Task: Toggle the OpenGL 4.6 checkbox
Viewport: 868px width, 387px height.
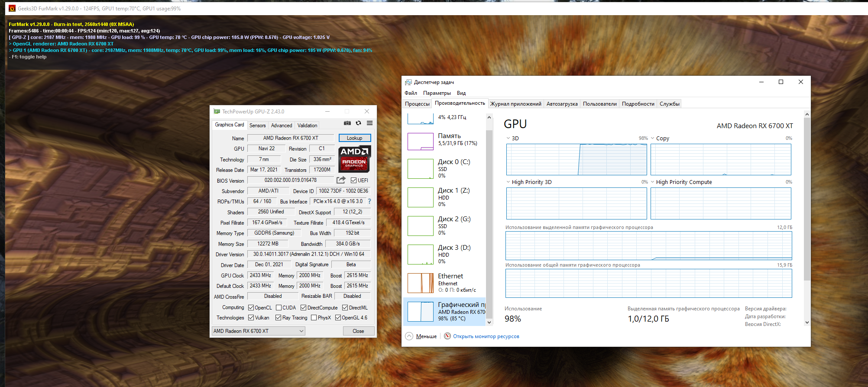Action: click(x=338, y=318)
